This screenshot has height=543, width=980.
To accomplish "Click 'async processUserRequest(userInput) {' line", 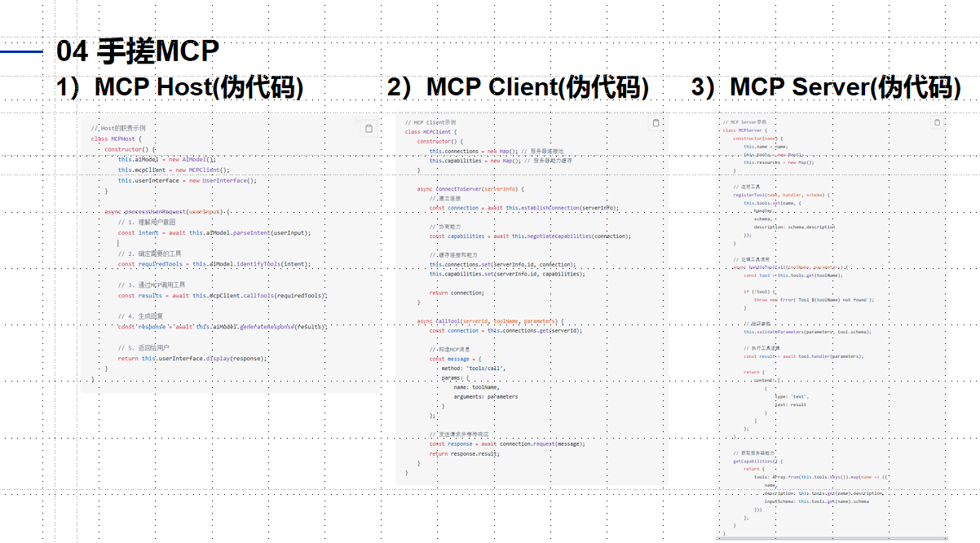I will (x=168, y=212).
